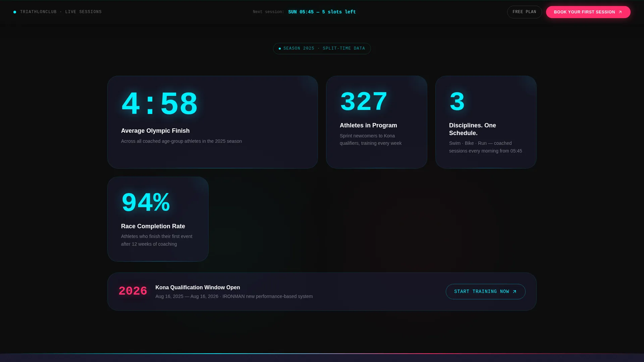Select the 3 disciplines figure
Viewport: 644px width, 362px height.
point(457,102)
